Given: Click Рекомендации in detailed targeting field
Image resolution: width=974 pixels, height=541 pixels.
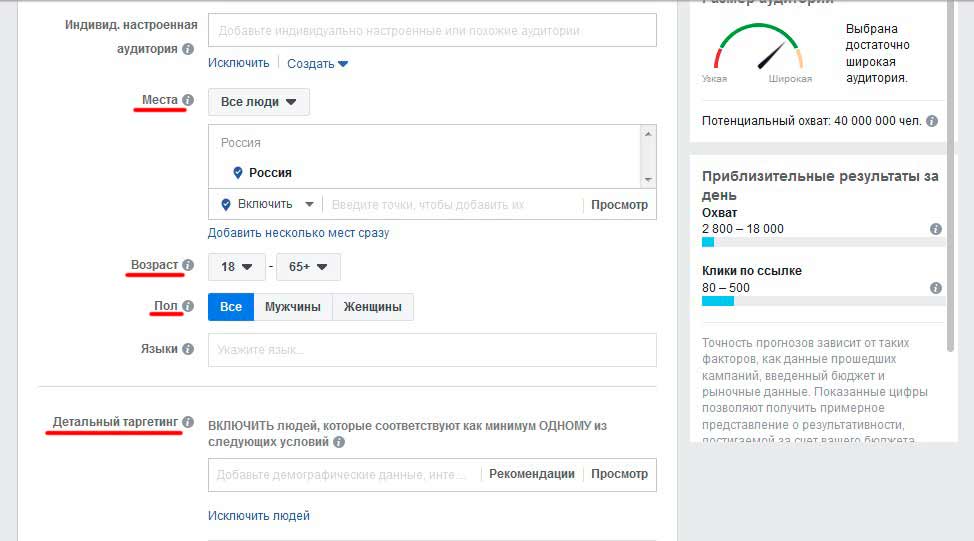Looking at the screenshot, I should [532, 474].
